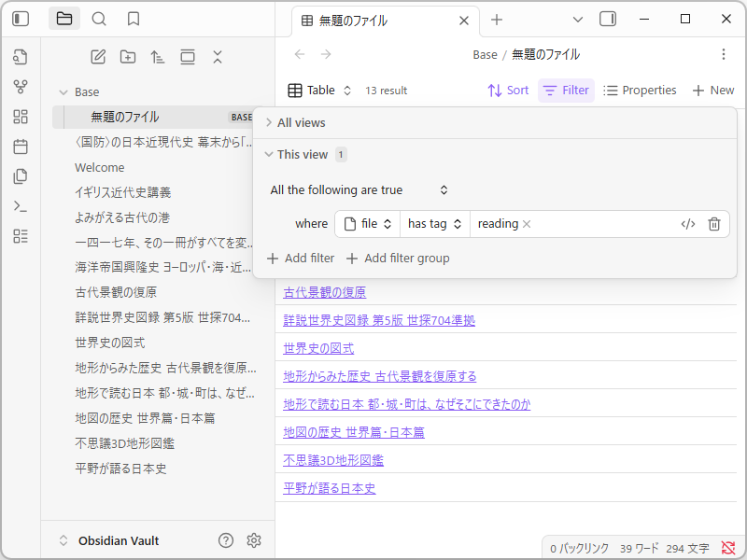
Task: Toggle the filter code editor view
Action: tap(688, 223)
